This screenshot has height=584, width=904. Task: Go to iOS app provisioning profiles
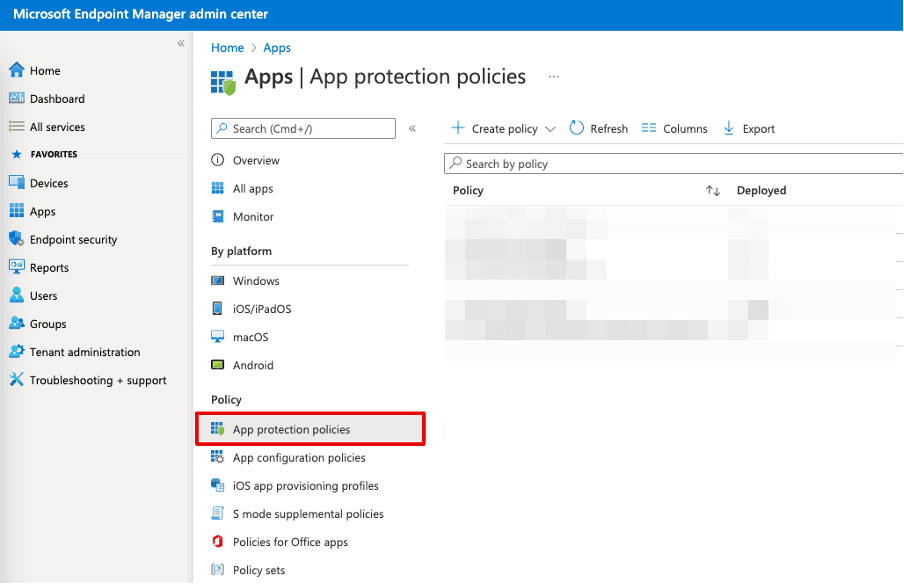pyautogui.click(x=305, y=486)
